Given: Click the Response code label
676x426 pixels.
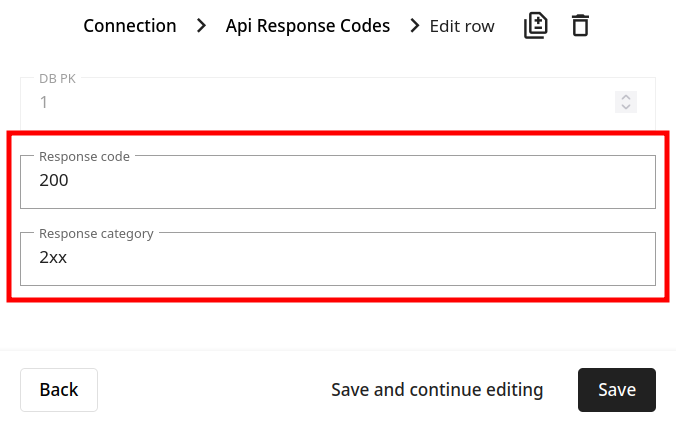Looking at the screenshot, I should pyautogui.click(x=84, y=157).
